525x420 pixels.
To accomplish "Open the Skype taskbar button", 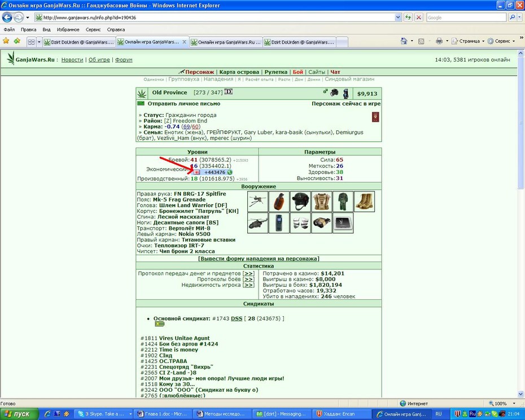I will 103,414.
